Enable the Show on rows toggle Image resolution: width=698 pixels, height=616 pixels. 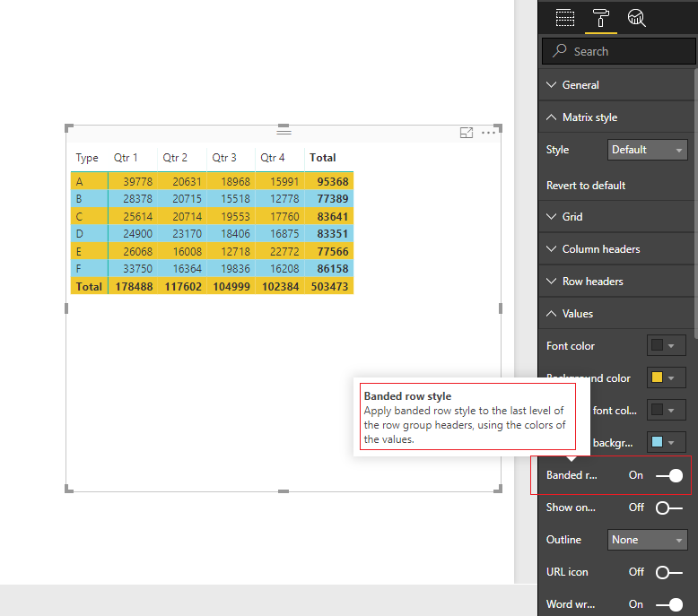click(669, 508)
